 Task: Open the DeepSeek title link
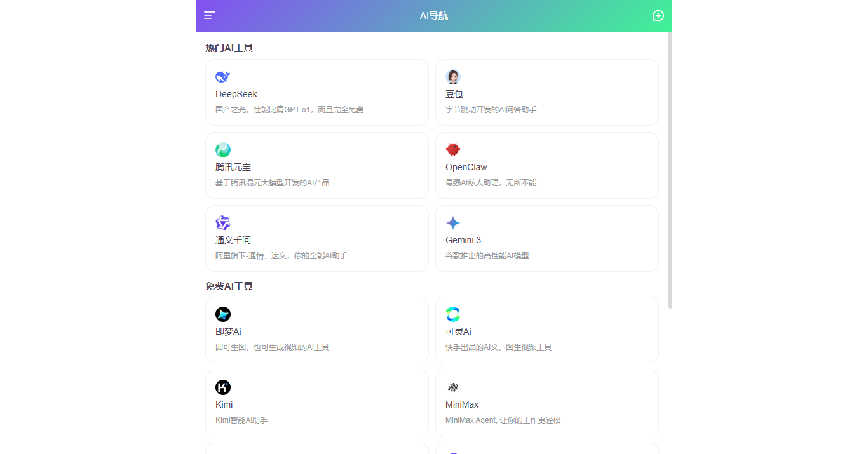[x=236, y=94]
